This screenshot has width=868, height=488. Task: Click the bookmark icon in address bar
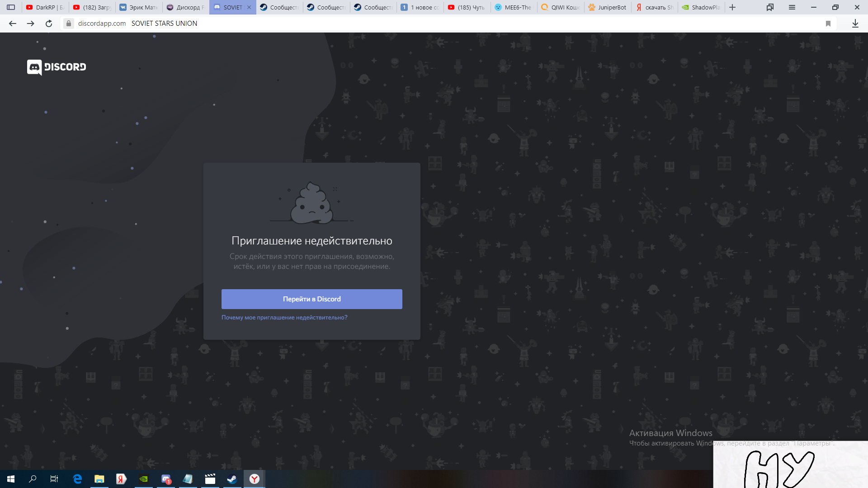(x=828, y=23)
